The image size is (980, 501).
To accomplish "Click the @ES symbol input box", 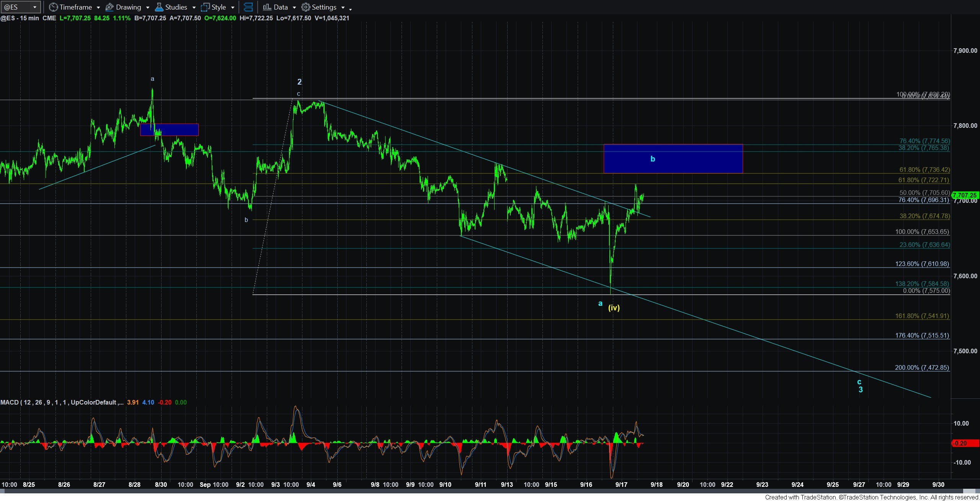I will pos(17,7).
